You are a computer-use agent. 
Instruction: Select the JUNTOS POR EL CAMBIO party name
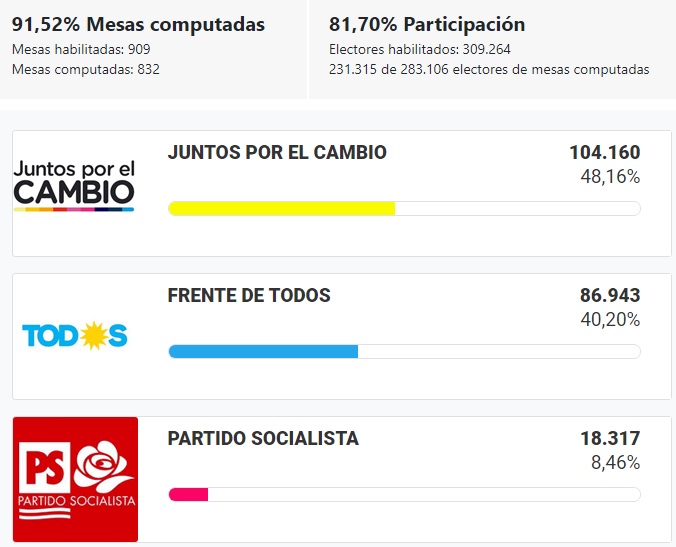pos(277,153)
